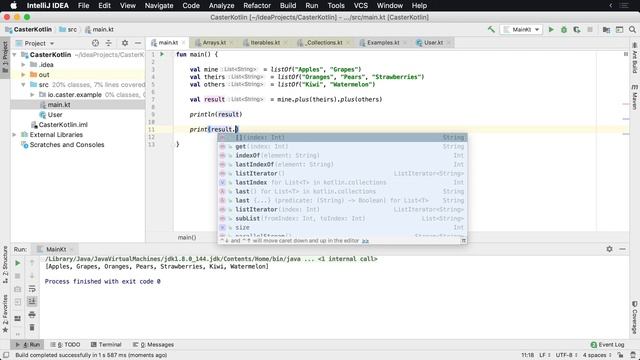Collapse the CasterKotlin root folder
The image size is (640, 360).
coord(15,55)
